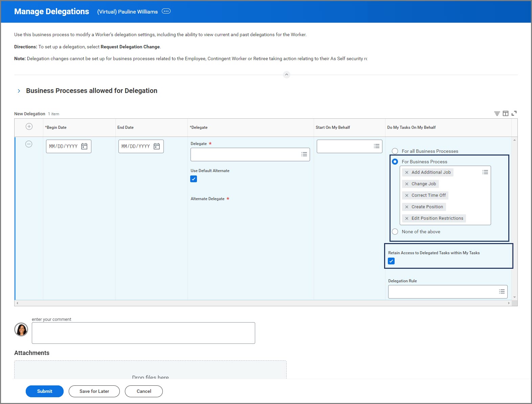The image size is (532, 404).
Task: Open the column preferences icon
Action: [506, 114]
